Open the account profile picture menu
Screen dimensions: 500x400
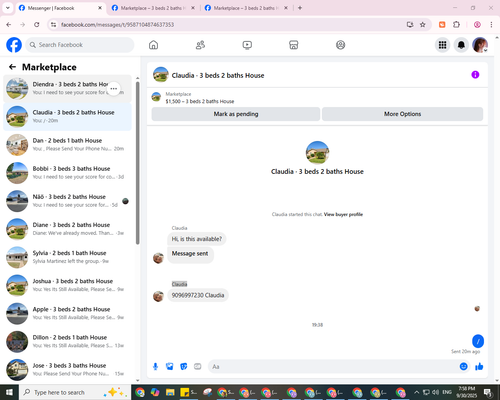tap(480, 45)
